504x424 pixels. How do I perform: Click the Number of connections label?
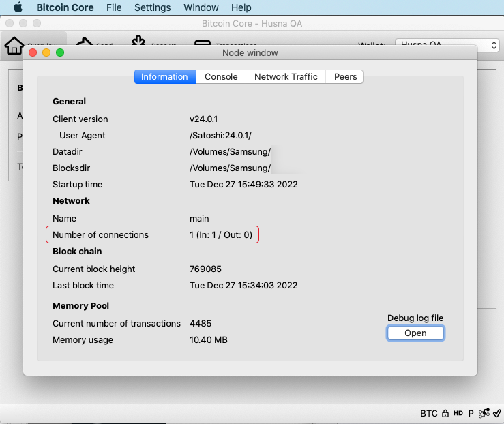[101, 234]
